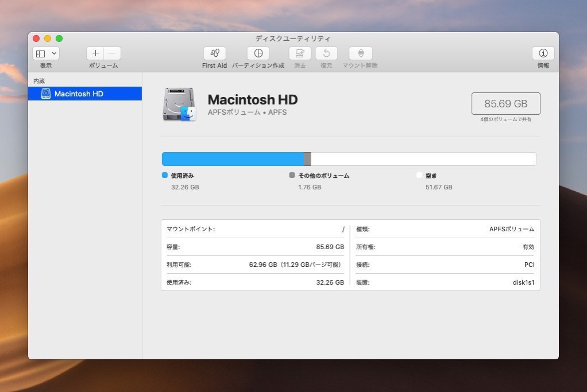The image size is (587, 392).
Task: Click the white free space bar segment
Action: pos(423,159)
